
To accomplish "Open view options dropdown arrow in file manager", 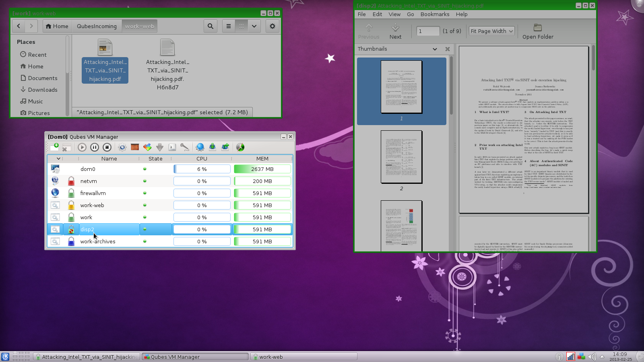I will (254, 26).
